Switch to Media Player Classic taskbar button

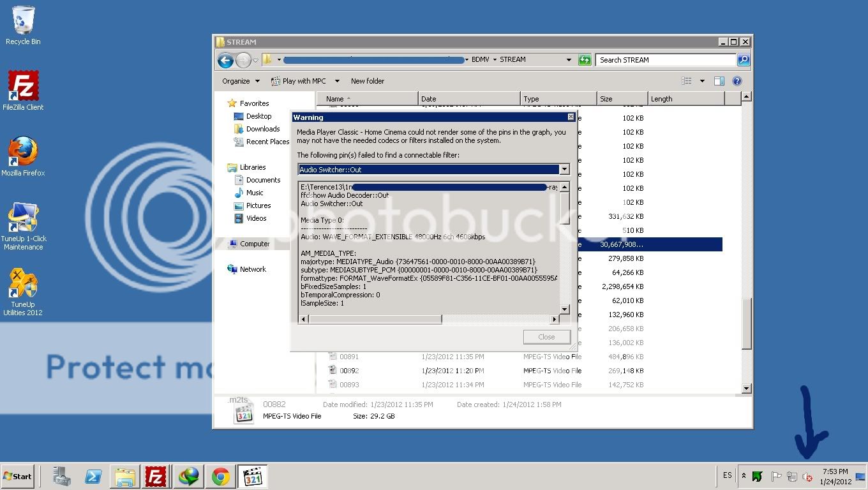(x=253, y=477)
